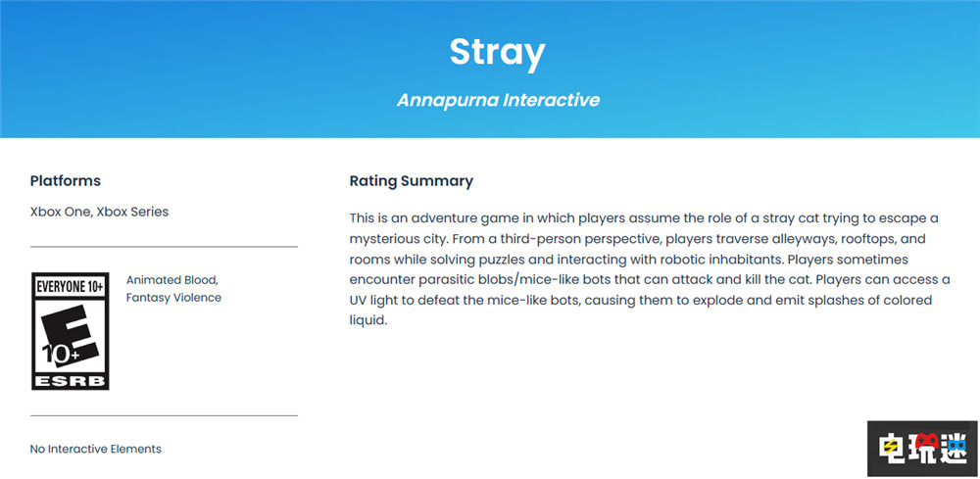Click the divider above No Interactive Elements
The width and height of the screenshot is (980, 479).
[x=164, y=415]
